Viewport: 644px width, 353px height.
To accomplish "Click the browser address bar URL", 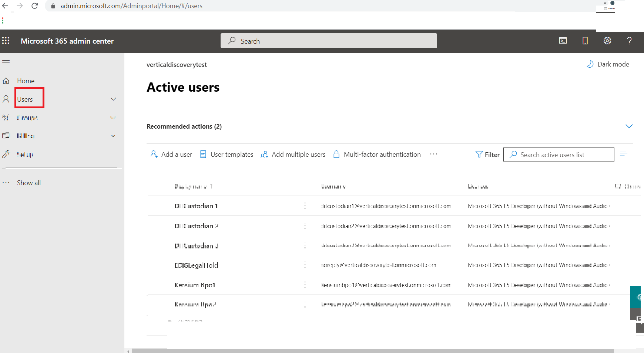I will tap(131, 6).
